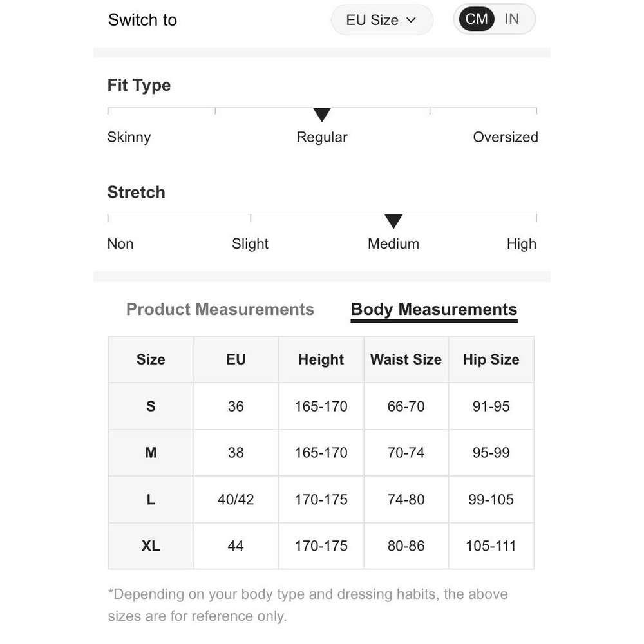Click the Oversized fit label
This screenshot has height=644, width=644.
pos(505,137)
